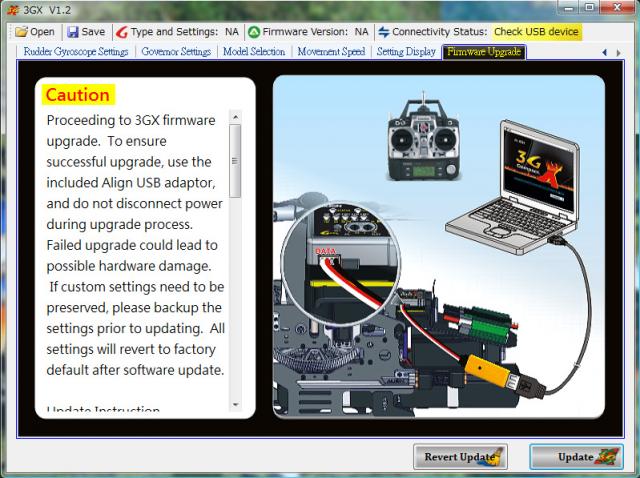640x478 pixels.
Task: Click the Save toolbar label
Action: click(x=93, y=32)
